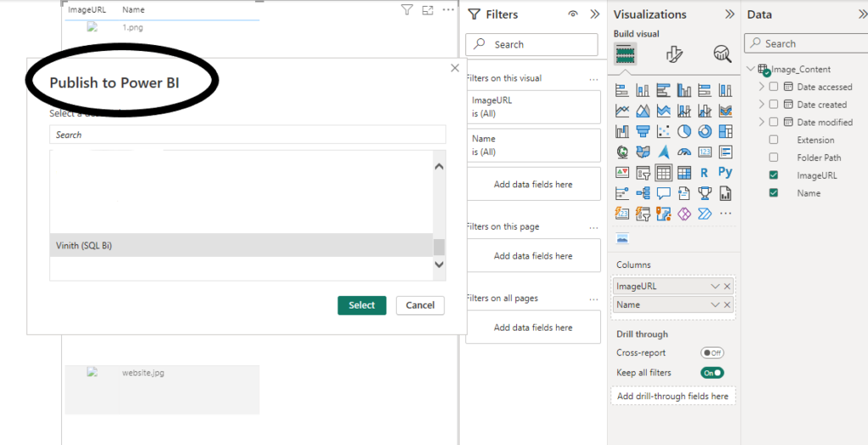
Task: Open the visual filter funnel icon
Action: tap(407, 10)
